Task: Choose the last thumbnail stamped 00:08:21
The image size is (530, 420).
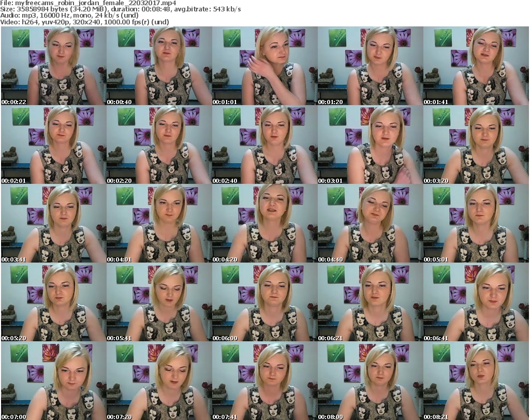Action: pyautogui.click(x=476, y=381)
